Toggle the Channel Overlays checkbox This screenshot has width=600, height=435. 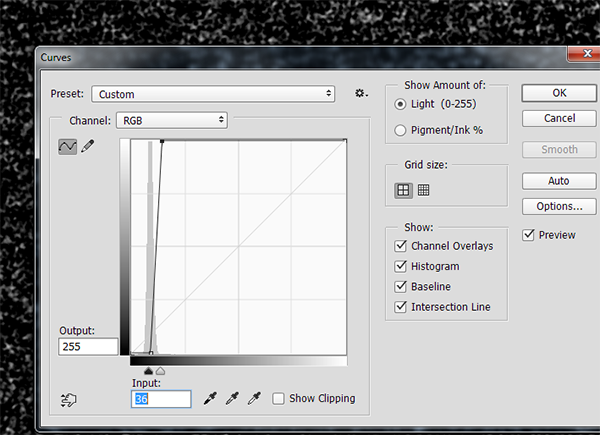(401, 246)
